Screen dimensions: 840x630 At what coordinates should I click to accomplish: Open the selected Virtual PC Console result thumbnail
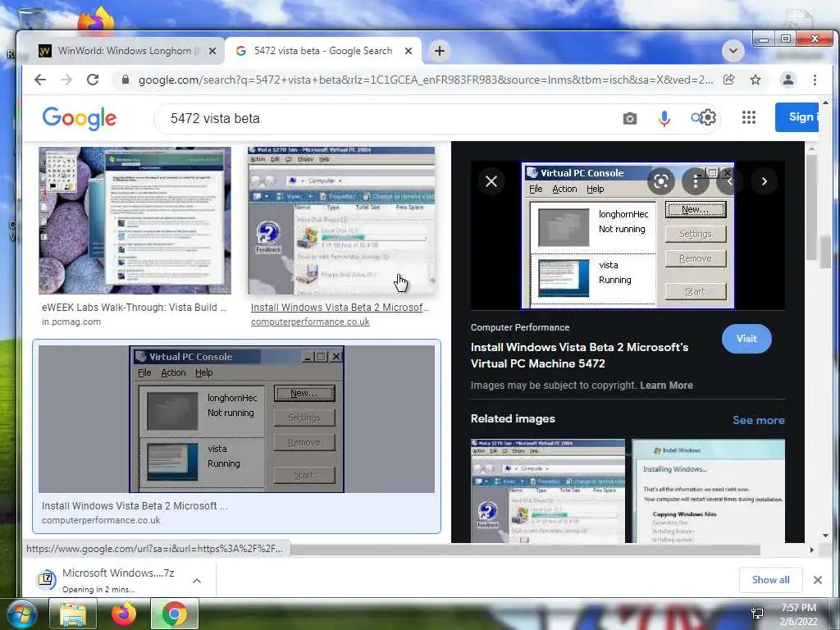tap(237, 419)
